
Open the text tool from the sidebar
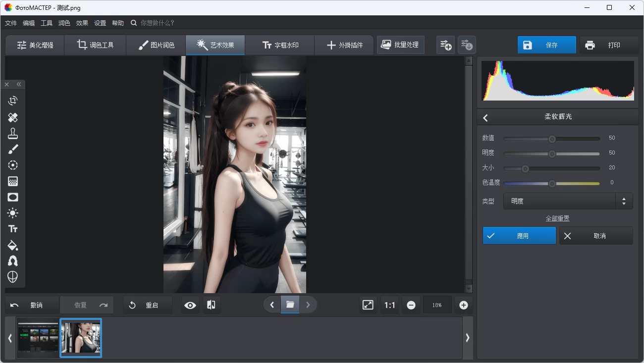click(13, 229)
